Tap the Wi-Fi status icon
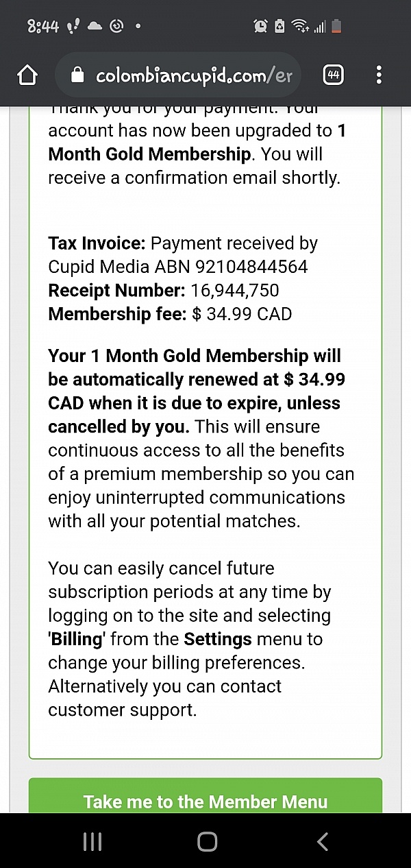 click(x=300, y=26)
